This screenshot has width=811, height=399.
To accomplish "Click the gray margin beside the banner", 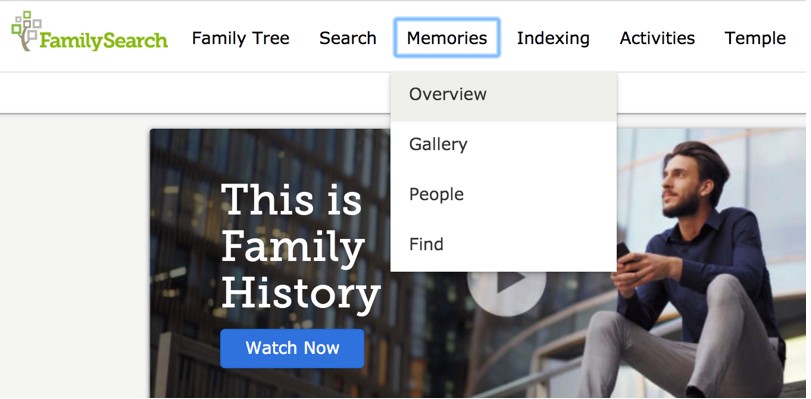I will click(x=74, y=256).
